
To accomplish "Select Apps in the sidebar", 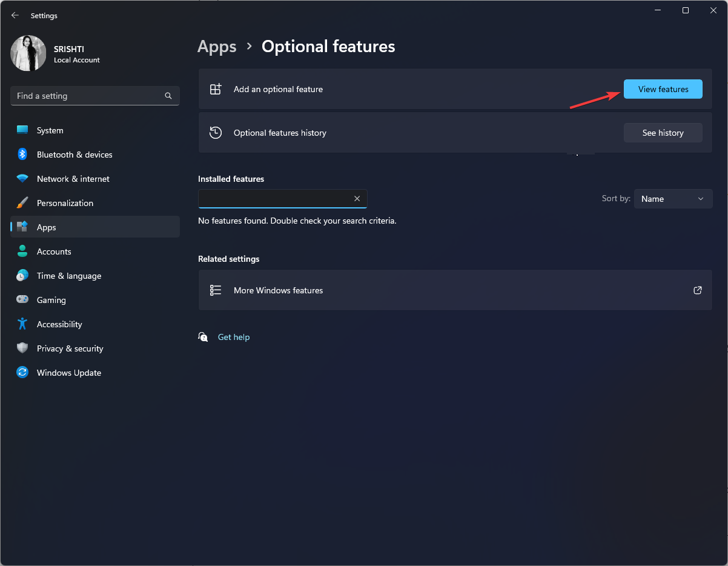I will coord(95,227).
